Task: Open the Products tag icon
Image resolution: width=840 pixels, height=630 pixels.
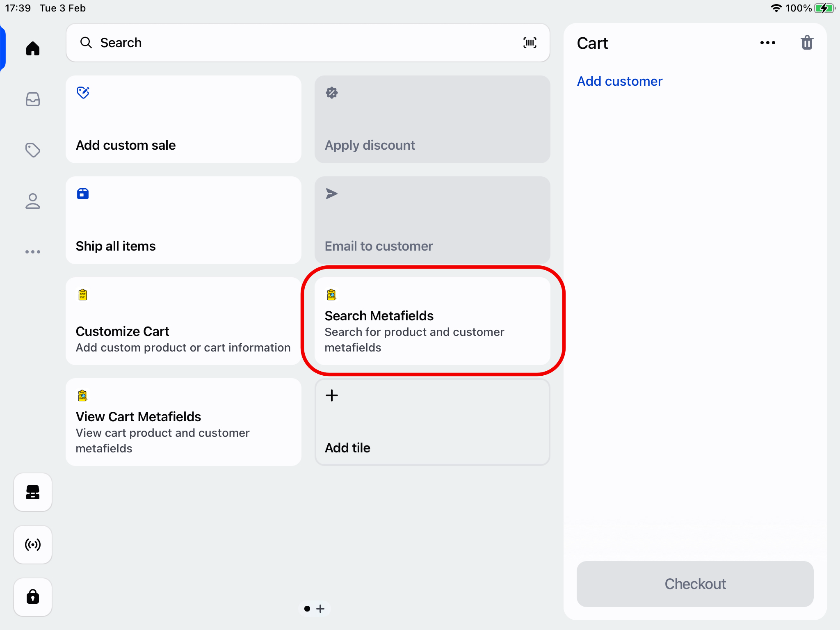Action: (x=33, y=150)
